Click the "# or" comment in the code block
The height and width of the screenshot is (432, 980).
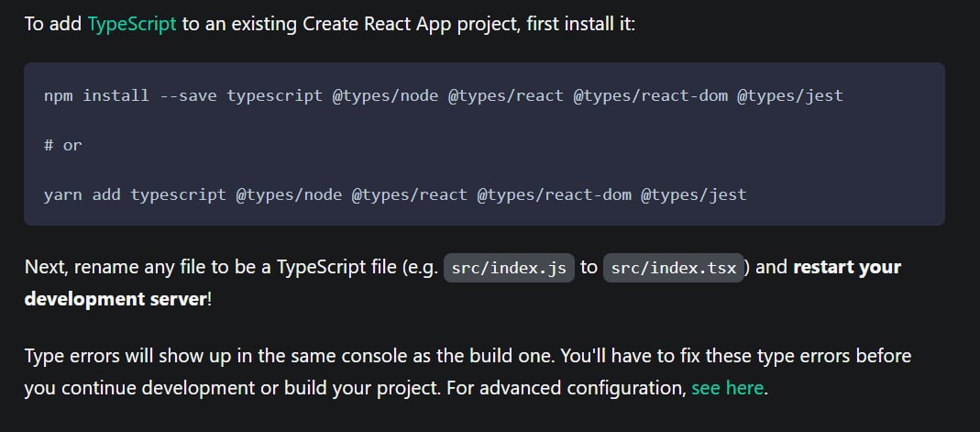[62, 145]
